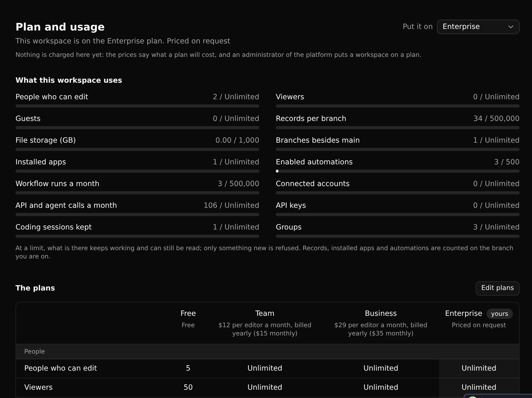
Task: Click the 'Plan and usage' heading
Action: [60, 27]
